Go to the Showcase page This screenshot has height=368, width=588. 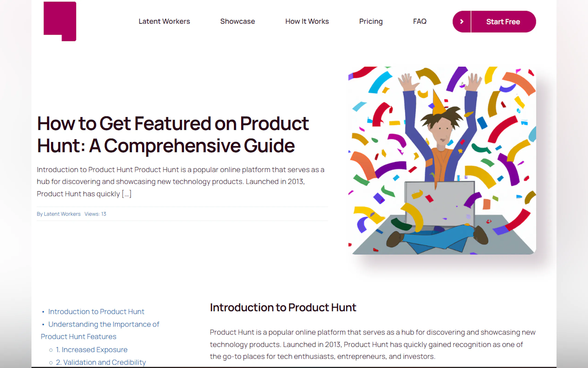coord(238,21)
